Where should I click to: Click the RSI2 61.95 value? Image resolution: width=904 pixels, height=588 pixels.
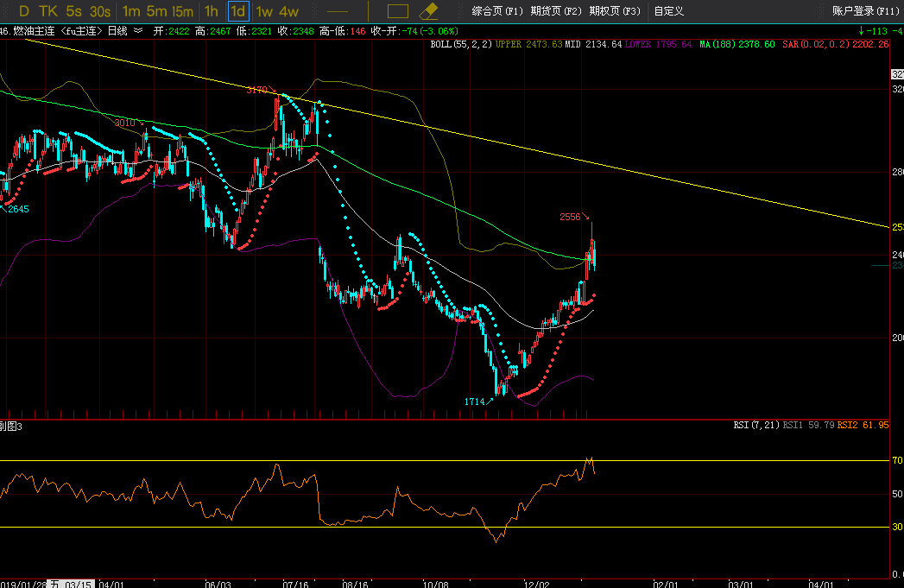point(863,425)
